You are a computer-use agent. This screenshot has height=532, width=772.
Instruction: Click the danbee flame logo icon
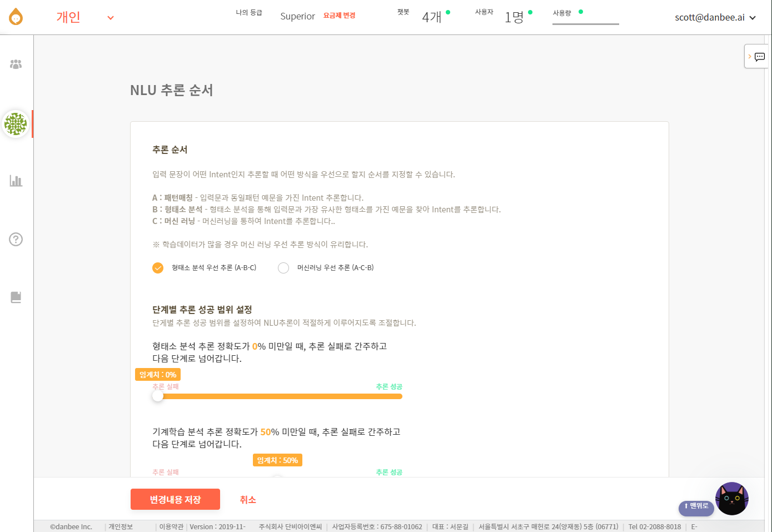click(16, 17)
